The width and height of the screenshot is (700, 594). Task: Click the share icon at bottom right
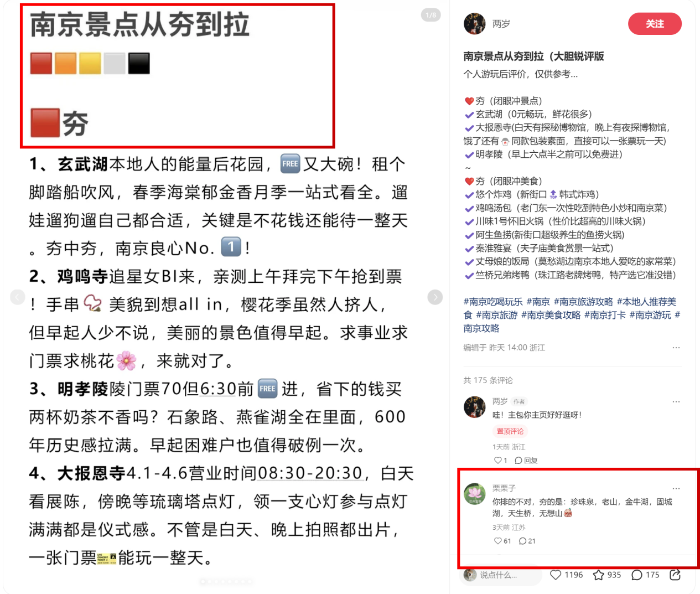pos(675,575)
